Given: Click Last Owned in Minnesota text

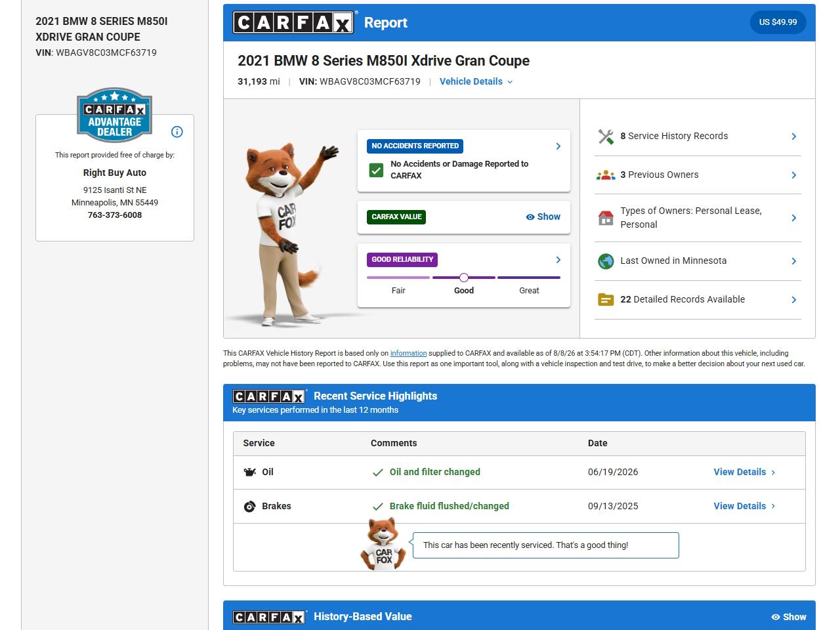Looking at the screenshot, I should point(673,261).
